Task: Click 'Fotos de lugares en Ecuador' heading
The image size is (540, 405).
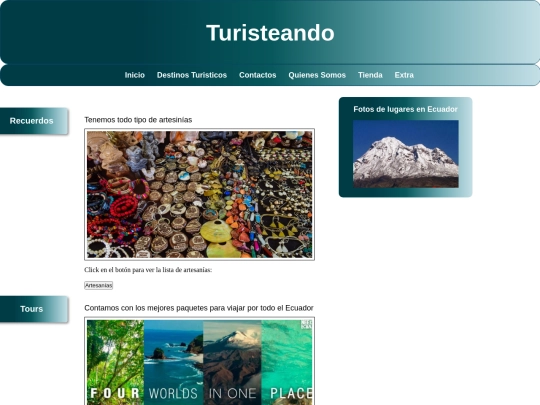Action: 405,109
